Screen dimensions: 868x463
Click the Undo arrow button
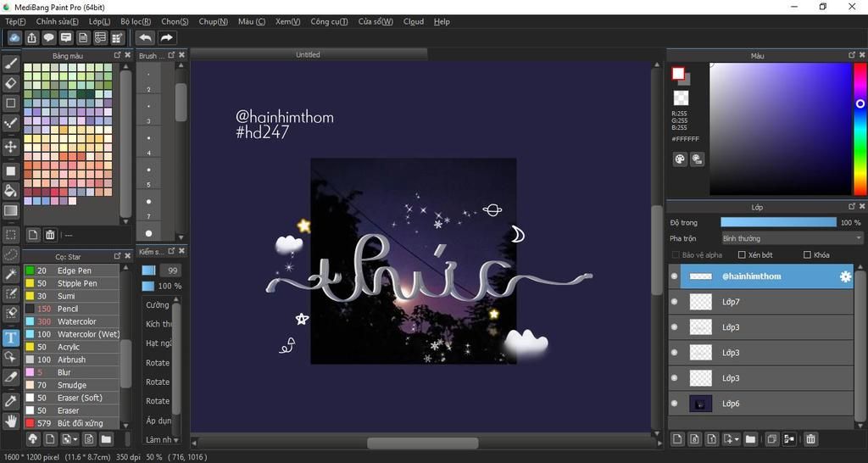pyautogui.click(x=146, y=37)
